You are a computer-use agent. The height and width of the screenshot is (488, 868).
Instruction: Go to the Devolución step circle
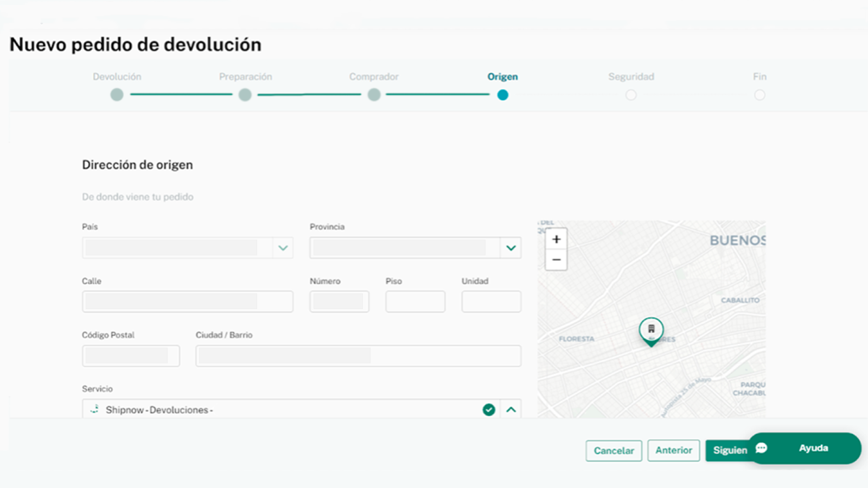click(117, 95)
